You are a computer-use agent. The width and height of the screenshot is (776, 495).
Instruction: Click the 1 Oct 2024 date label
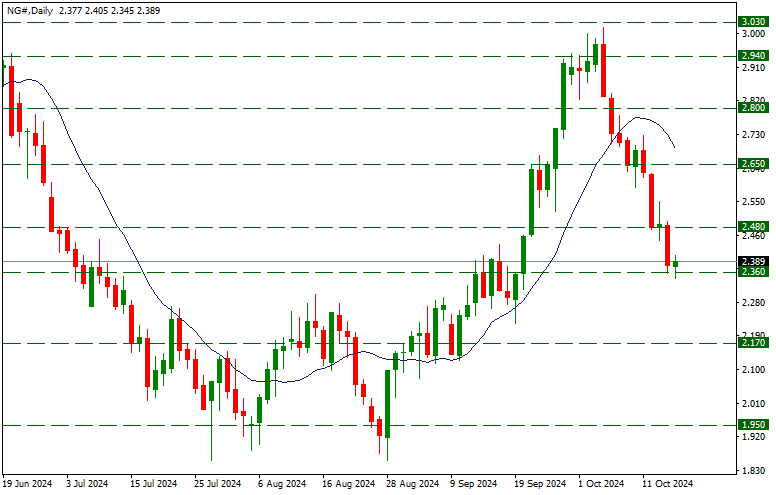(x=602, y=483)
